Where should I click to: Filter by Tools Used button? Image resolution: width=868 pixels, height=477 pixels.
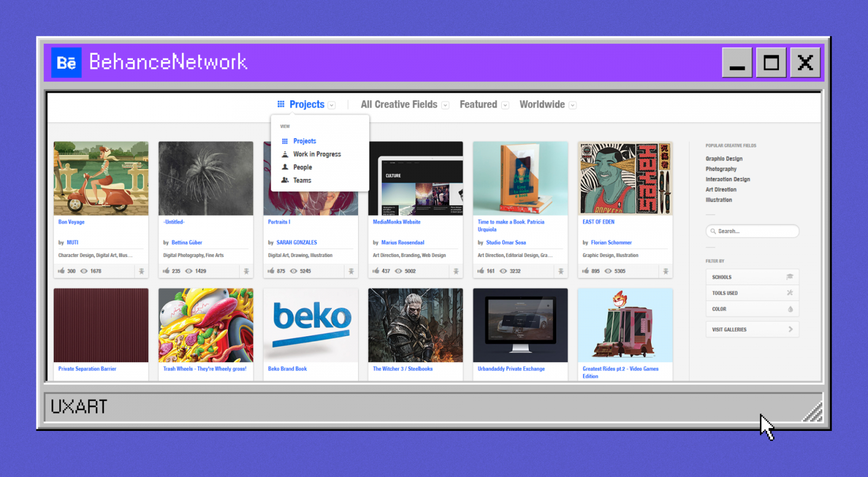click(752, 293)
